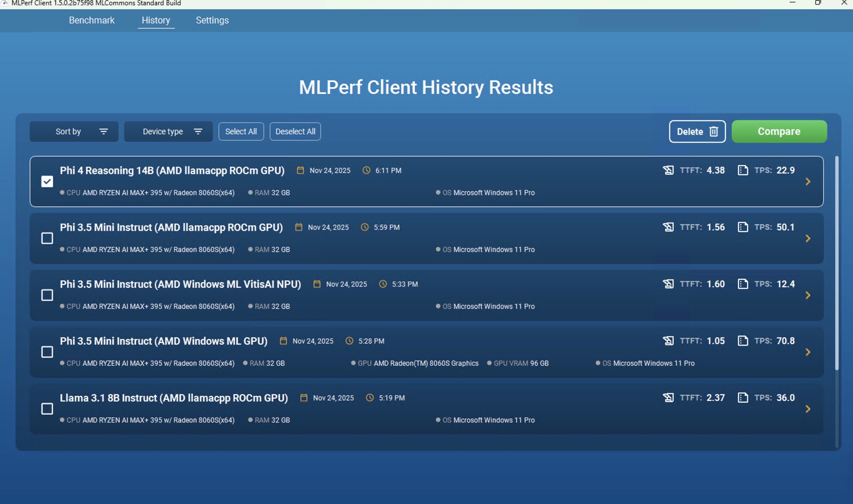Click the TTFT icon next to 1.60
The height and width of the screenshot is (504, 853).
tap(668, 284)
